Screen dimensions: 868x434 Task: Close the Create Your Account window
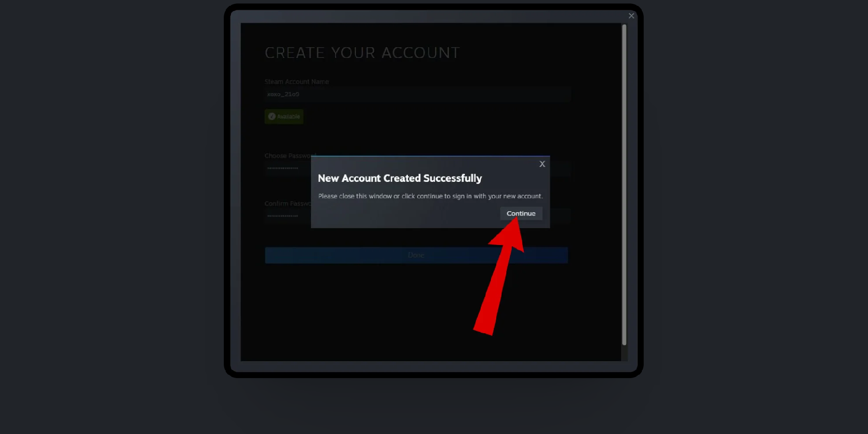pos(631,16)
